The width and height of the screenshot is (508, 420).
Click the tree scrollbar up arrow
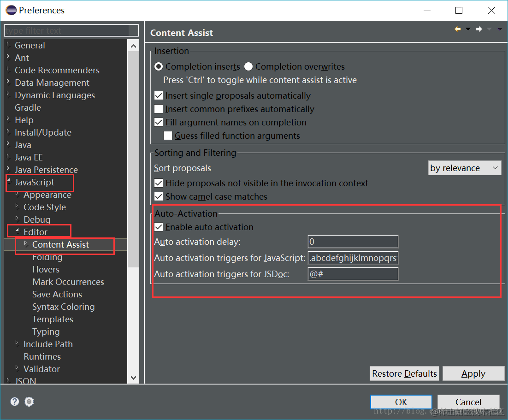point(133,46)
